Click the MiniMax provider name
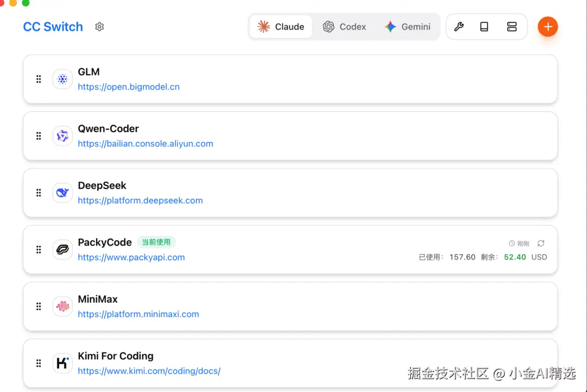 98,299
